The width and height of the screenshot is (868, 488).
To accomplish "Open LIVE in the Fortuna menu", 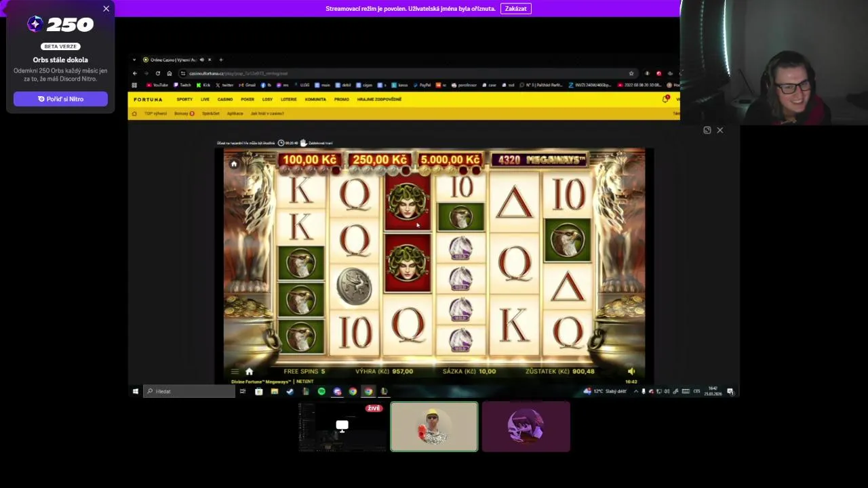I will point(205,100).
